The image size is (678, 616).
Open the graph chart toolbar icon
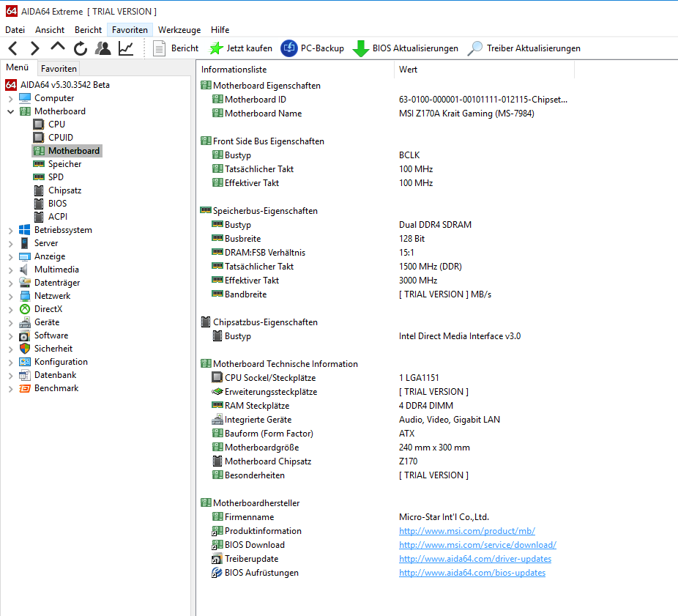pos(126,48)
